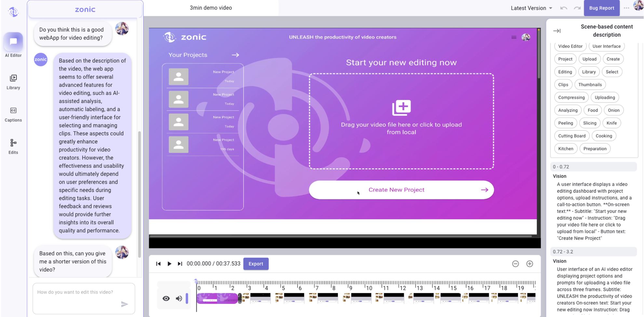Play the video in the timeline
This screenshot has width=644, height=317.
[169, 264]
